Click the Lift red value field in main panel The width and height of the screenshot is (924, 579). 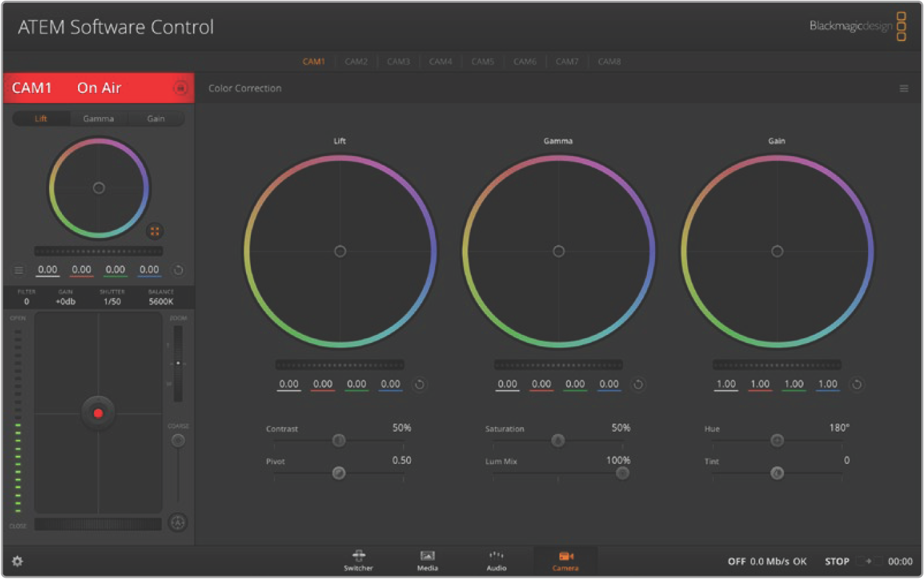pyautogui.click(x=323, y=385)
